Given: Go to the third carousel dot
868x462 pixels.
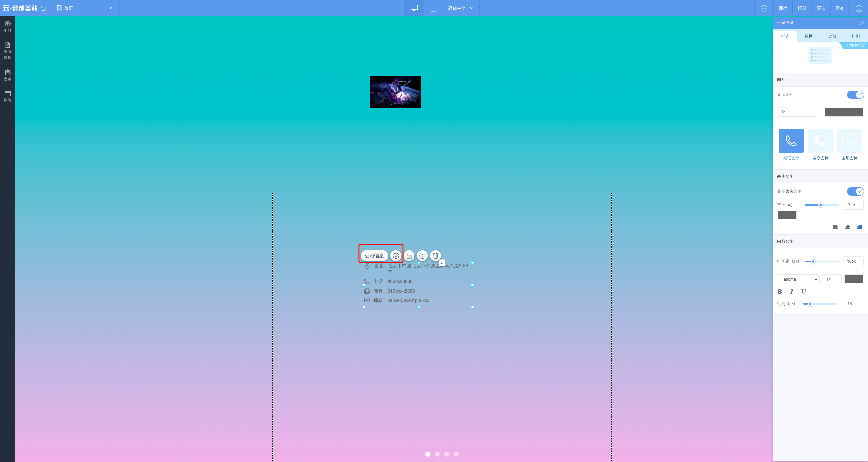Looking at the screenshot, I should 446,454.
